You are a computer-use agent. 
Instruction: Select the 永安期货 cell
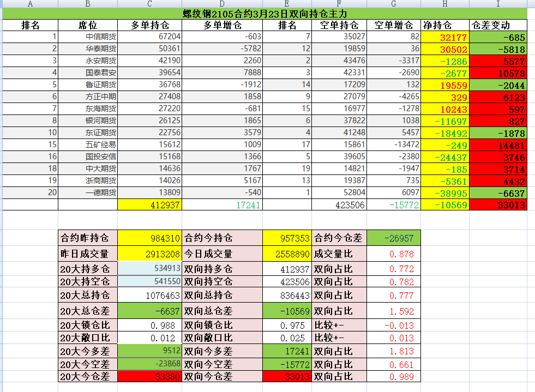[87, 61]
